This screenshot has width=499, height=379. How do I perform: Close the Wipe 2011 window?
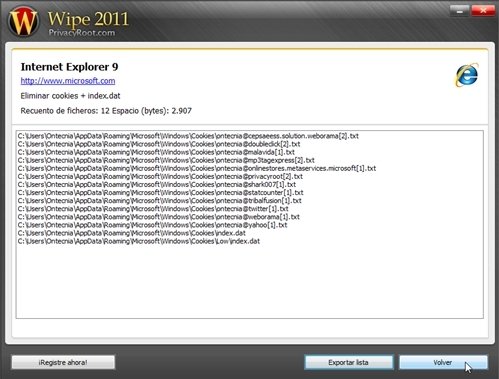tap(483, 11)
